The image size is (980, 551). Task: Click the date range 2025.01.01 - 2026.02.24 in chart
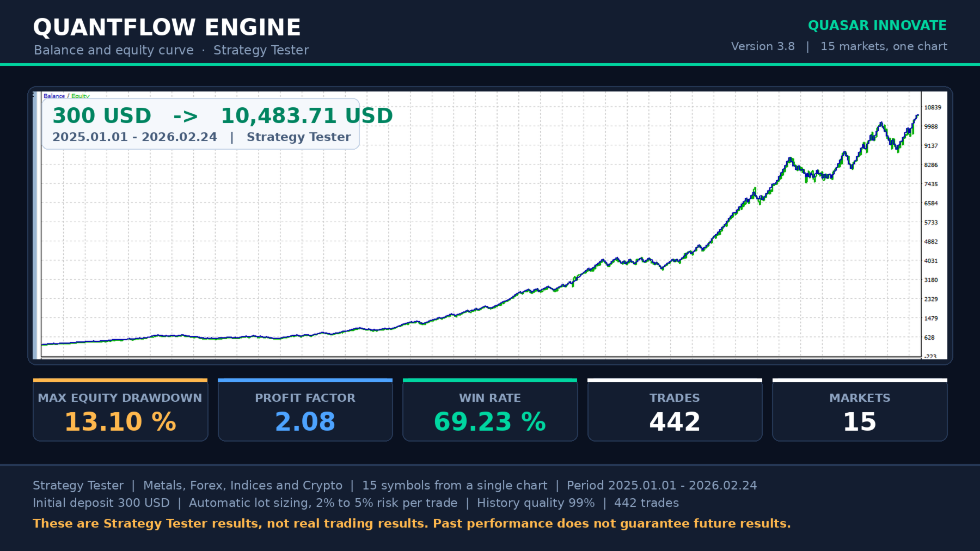pos(134,137)
